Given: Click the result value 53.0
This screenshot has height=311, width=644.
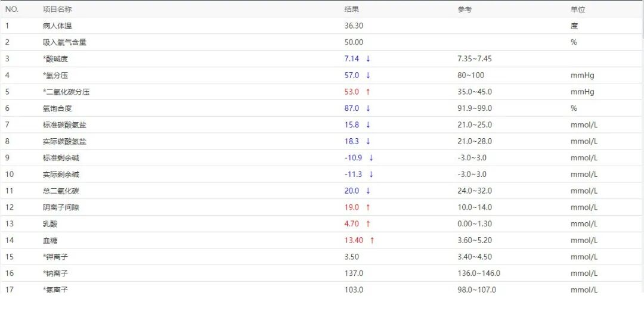Looking at the screenshot, I should (x=352, y=92).
